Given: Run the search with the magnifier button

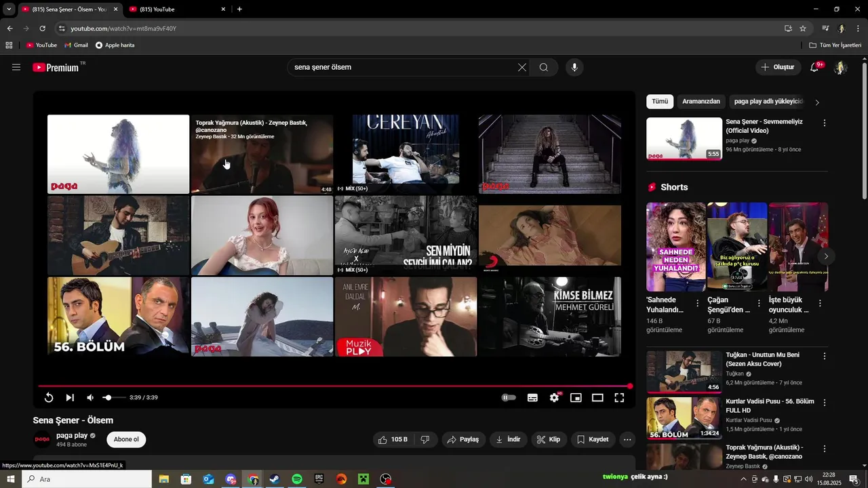Looking at the screenshot, I should pyautogui.click(x=544, y=67).
